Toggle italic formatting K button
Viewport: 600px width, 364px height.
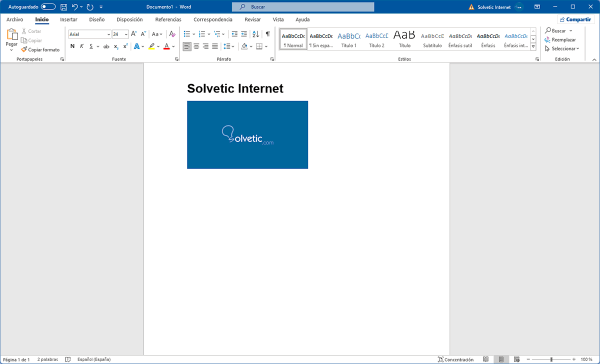[x=81, y=46]
